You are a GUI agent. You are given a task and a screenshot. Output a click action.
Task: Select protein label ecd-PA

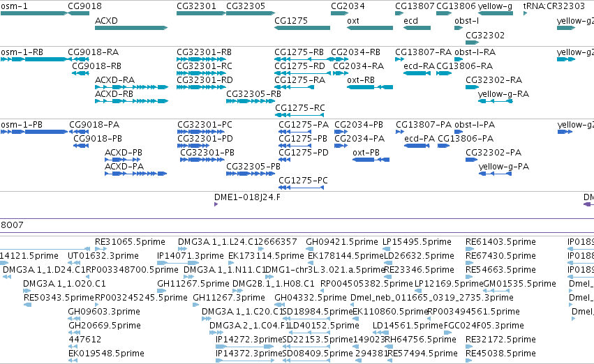point(419,139)
